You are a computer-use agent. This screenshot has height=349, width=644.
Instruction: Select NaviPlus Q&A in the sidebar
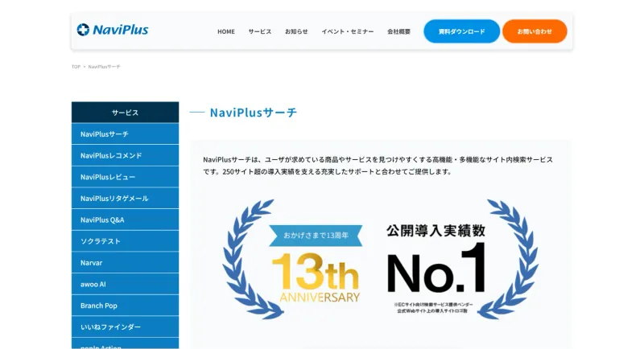pos(126,220)
